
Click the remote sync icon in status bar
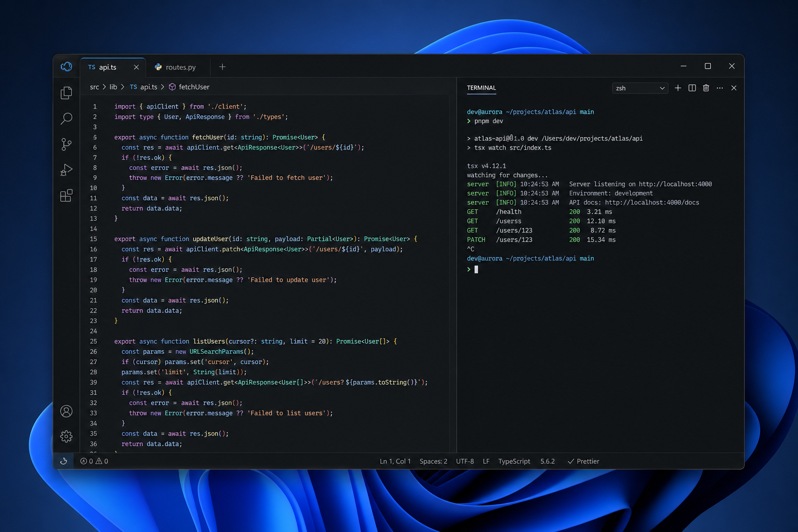click(64, 461)
